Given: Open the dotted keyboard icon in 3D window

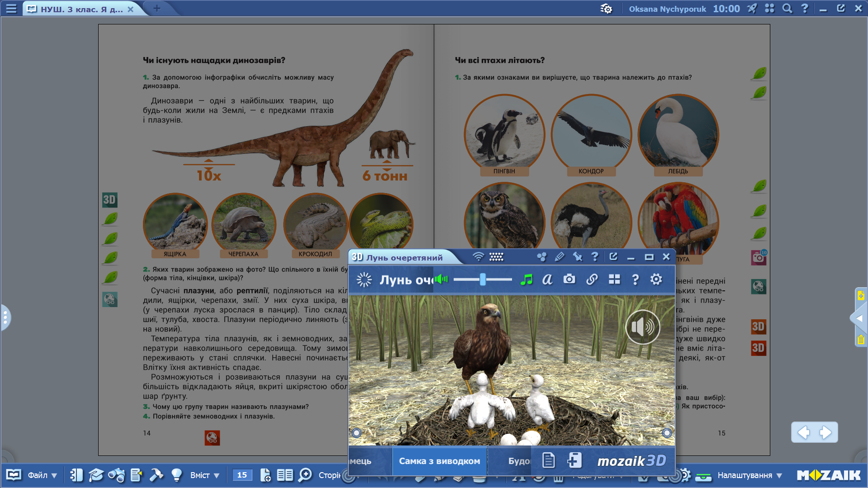Looking at the screenshot, I should 496,257.
